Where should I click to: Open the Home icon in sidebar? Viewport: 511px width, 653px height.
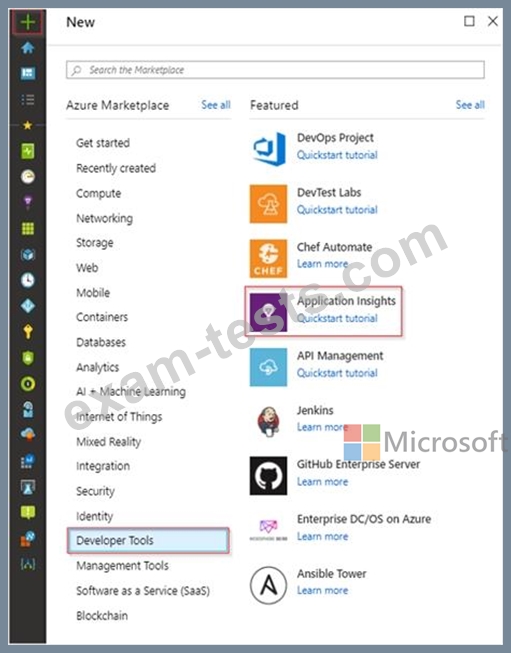27,47
